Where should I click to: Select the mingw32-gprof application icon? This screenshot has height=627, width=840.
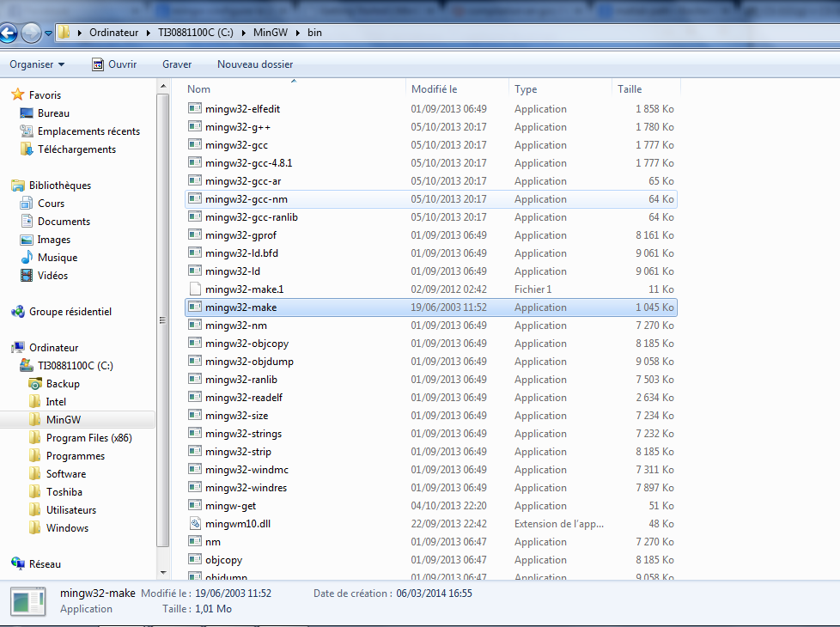point(195,235)
